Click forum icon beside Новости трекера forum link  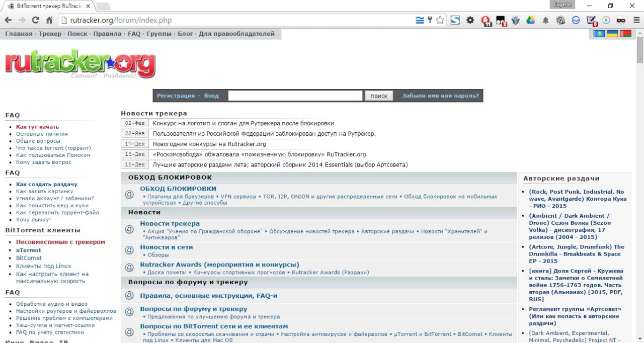tap(129, 229)
